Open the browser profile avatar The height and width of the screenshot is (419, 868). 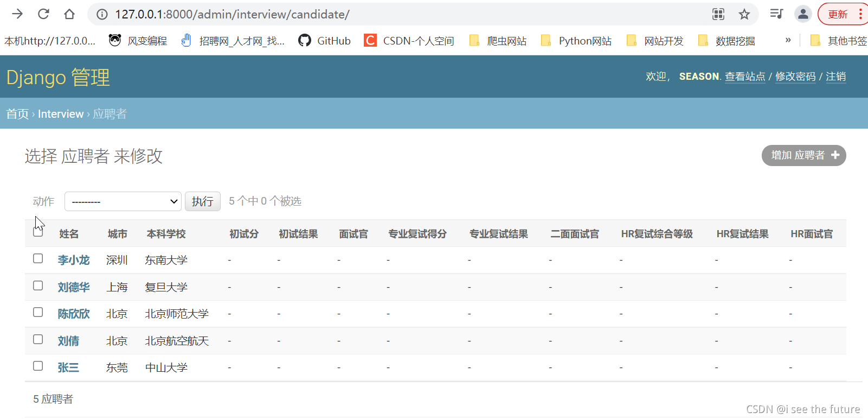(x=803, y=14)
